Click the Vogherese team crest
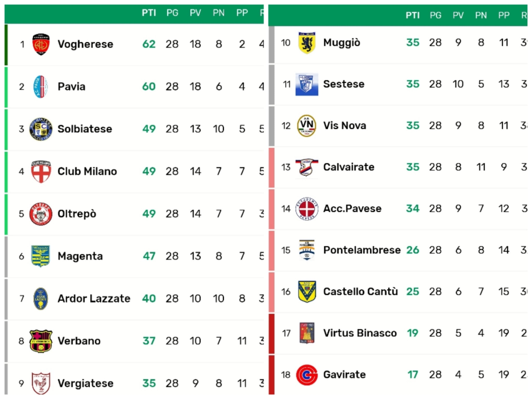532x399 pixels. (41, 44)
